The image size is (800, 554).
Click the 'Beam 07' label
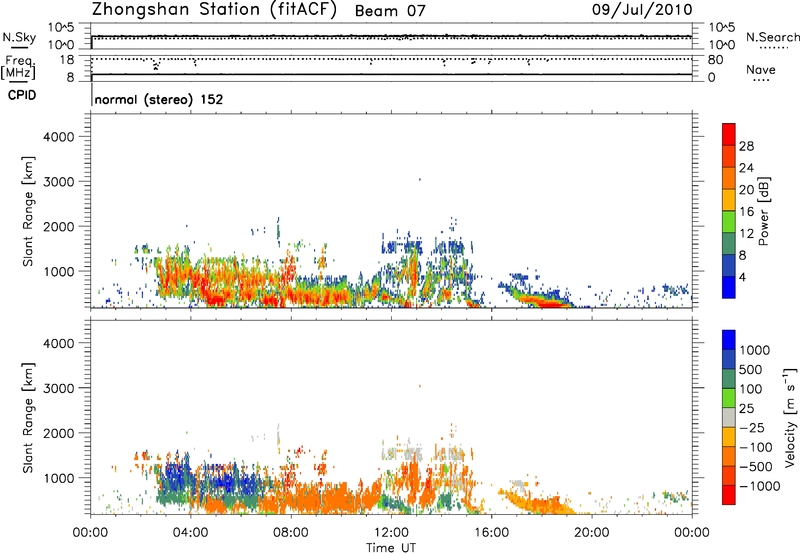point(390,11)
